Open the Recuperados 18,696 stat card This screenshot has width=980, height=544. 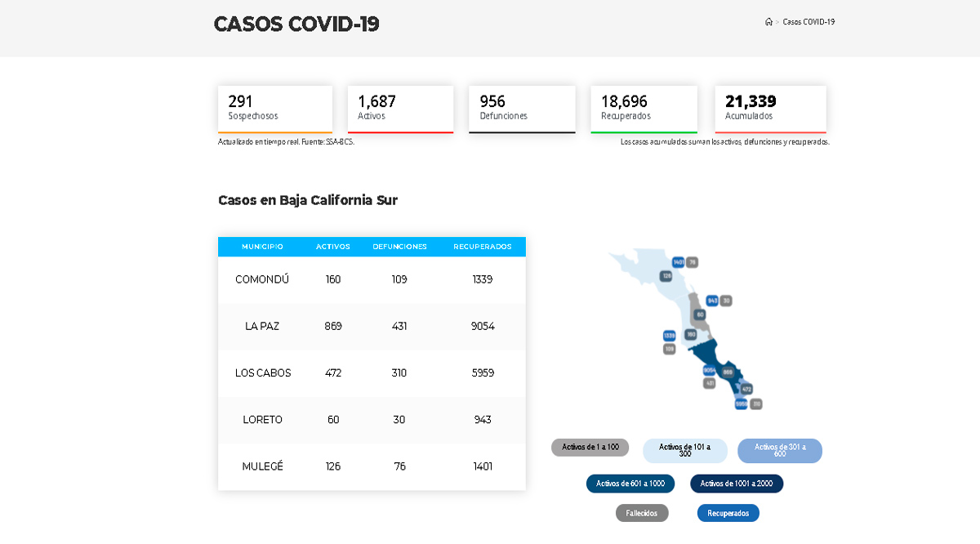(x=644, y=109)
